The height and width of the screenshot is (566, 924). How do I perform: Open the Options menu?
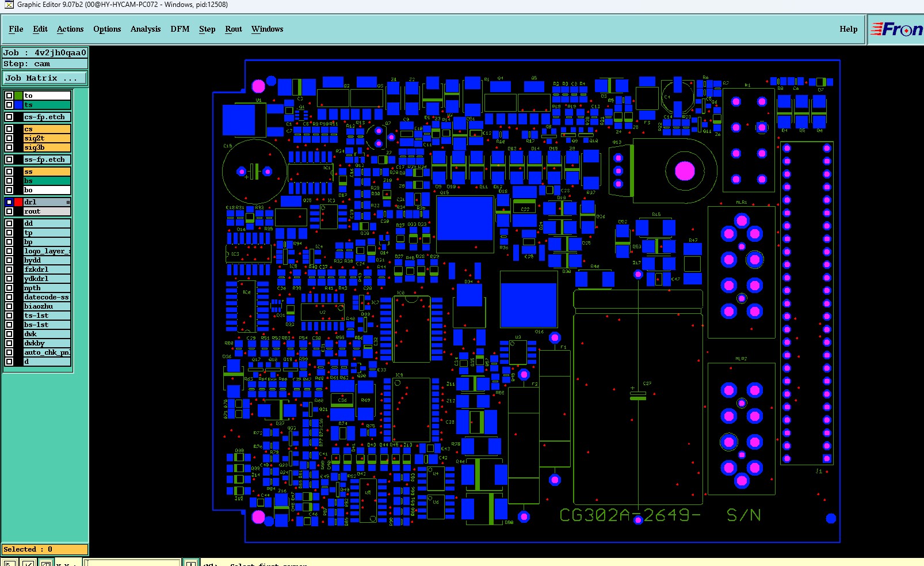click(107, 29)
